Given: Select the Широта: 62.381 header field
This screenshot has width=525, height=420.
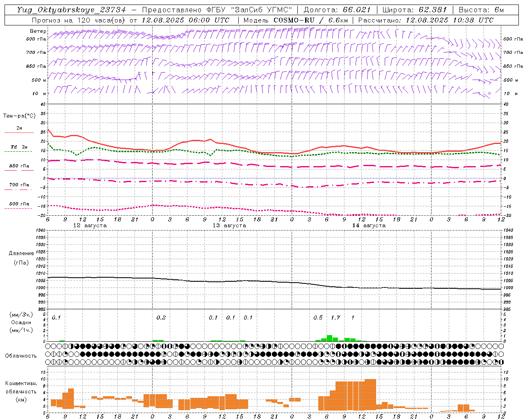Looking at the screenshot, I should click(414, 10).
